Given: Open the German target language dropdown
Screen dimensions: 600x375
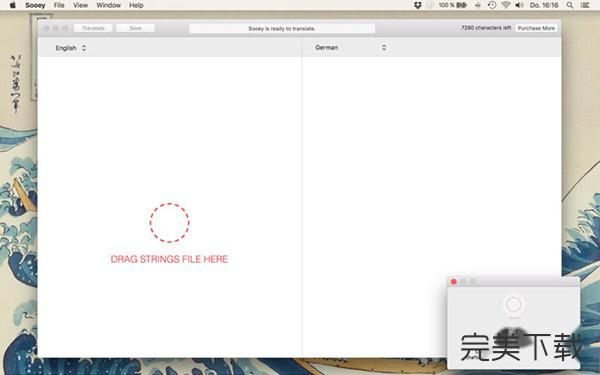Looking at the screenshot, I should (350, 47).
